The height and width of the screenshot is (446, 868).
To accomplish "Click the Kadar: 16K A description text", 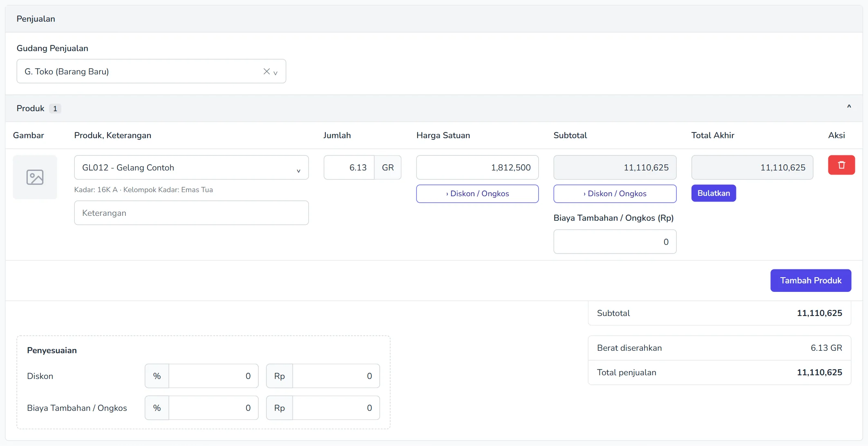I will (143, 190).
